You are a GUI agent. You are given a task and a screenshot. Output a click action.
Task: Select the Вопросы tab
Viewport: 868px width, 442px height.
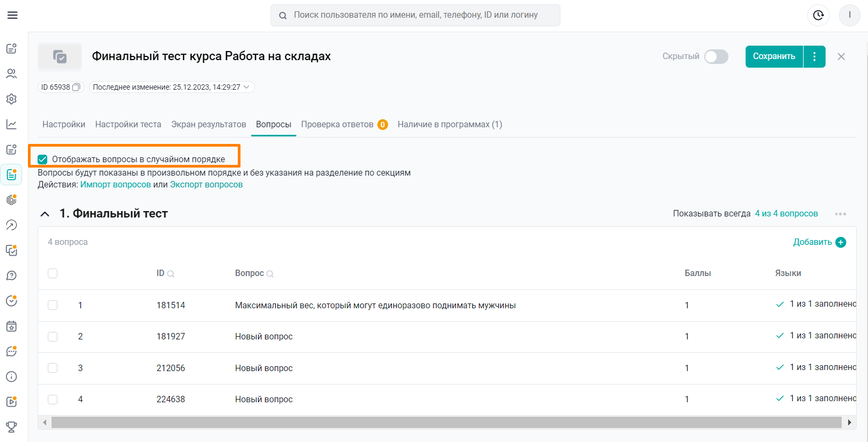click(x=274, y=125)
